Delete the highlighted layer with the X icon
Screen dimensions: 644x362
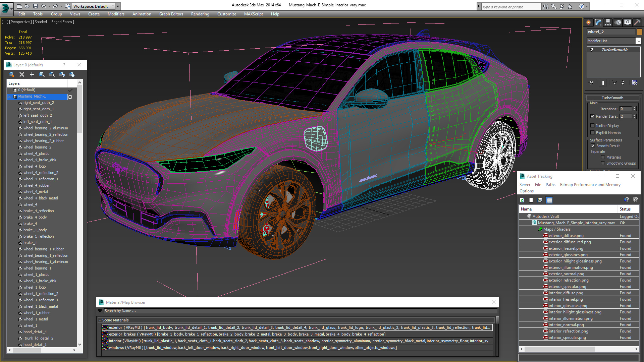point(22,74)
